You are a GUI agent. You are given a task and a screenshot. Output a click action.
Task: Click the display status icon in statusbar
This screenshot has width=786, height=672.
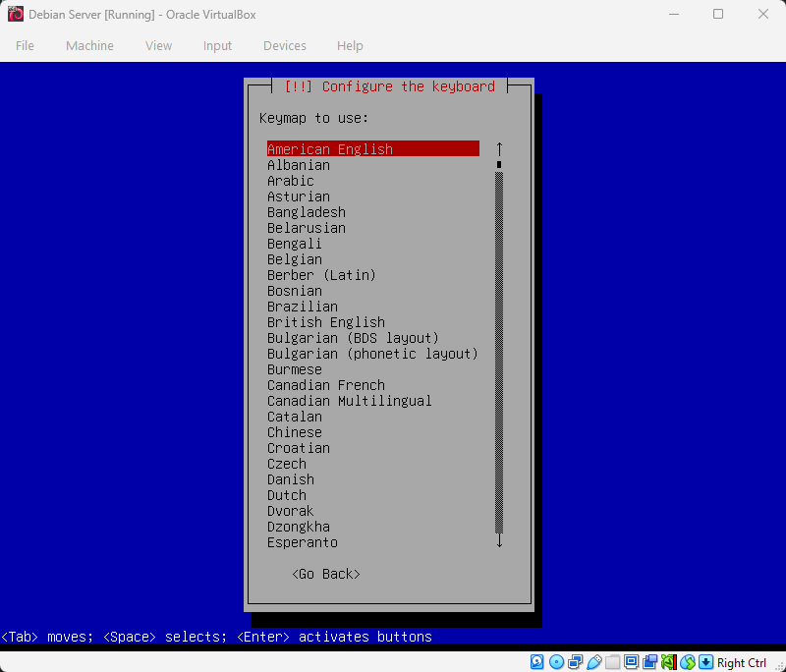[x=630, y=662]
